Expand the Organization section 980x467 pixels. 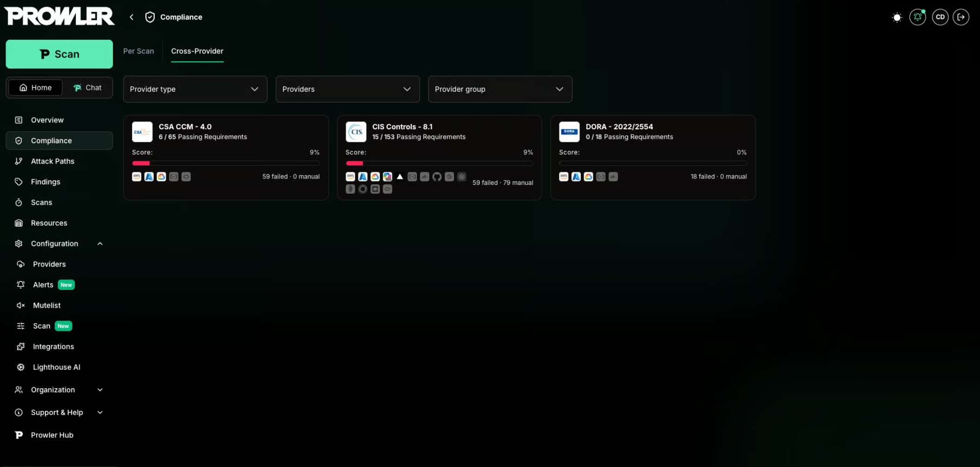click(59, 390)
